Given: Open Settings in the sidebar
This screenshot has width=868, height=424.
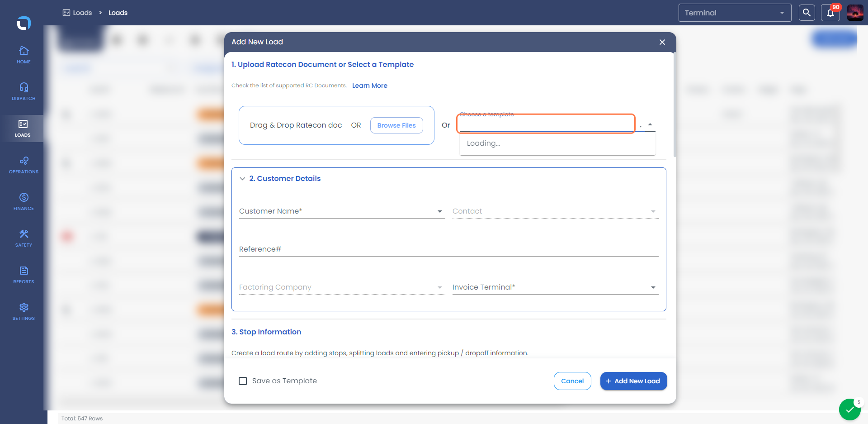Looking at the screenshot, I should point(24,311).
